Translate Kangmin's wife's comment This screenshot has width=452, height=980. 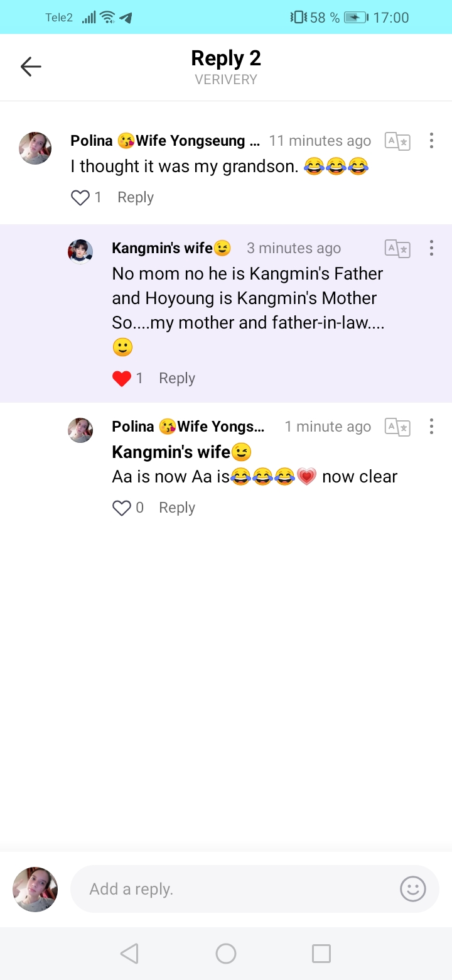pos(397,249)
